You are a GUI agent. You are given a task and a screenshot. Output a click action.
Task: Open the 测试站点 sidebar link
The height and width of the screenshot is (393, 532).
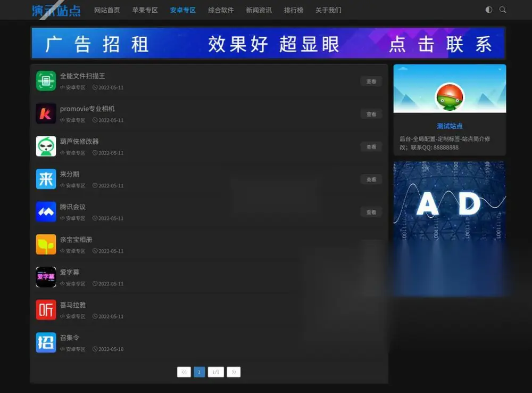click(450, 126)
